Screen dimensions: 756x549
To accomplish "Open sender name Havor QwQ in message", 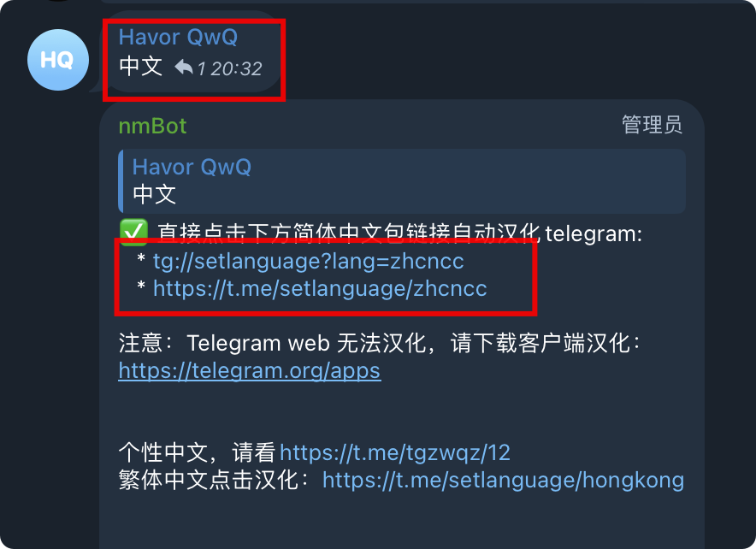I will pos(178,37).
